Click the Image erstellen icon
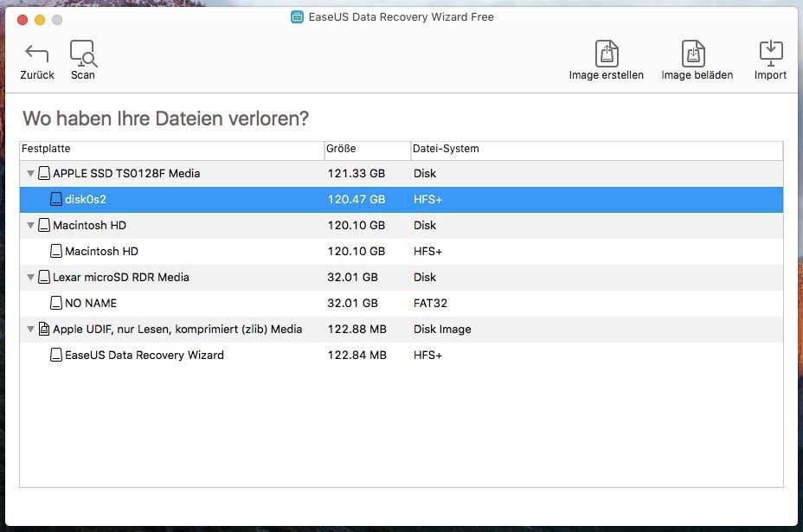Viewport: 803px width, 532px height. pyautogui.click(x=607, y=52)
